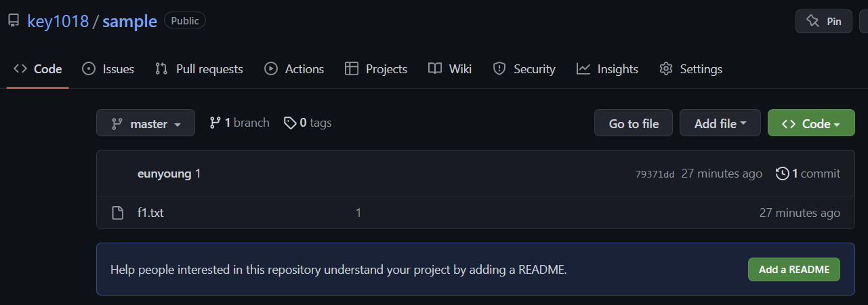View the 0 tags link

click(308, 123)
